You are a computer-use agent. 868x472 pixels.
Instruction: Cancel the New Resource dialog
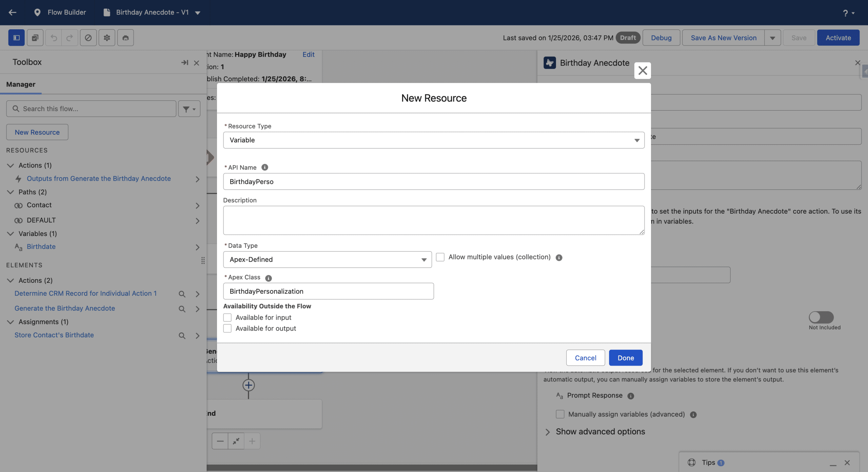point(585,358)
